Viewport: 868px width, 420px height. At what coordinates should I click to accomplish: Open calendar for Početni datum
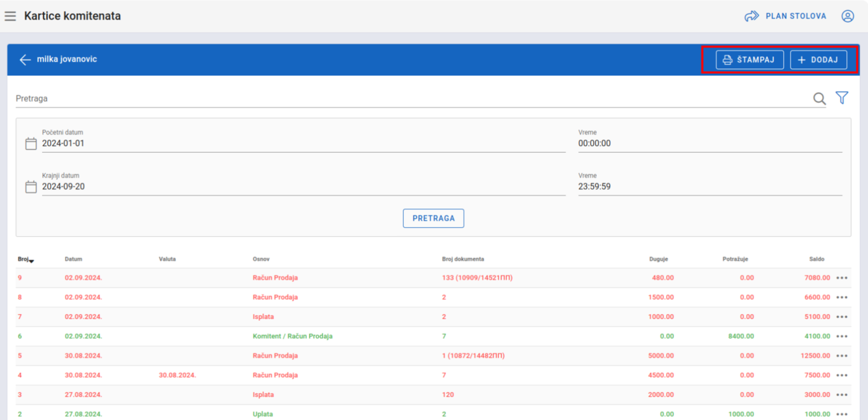(x=31, y=144)
